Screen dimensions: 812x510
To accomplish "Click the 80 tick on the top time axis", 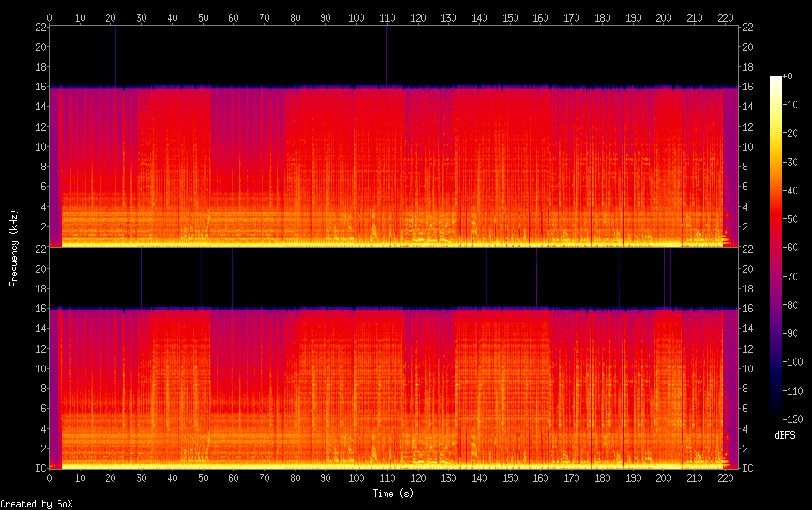I will pos(295,16).
